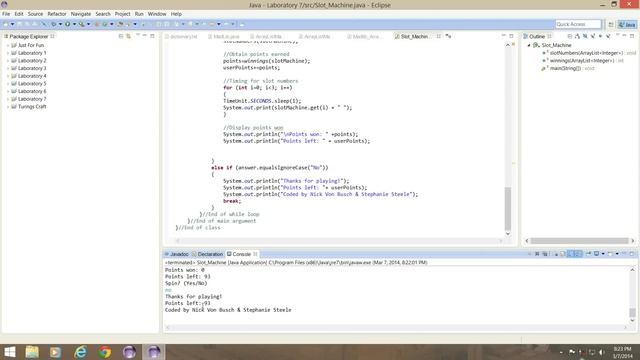This screenshot has height=360, width=640.
Task: Minimize the Package Explorer view
Action: coord(145,36)
